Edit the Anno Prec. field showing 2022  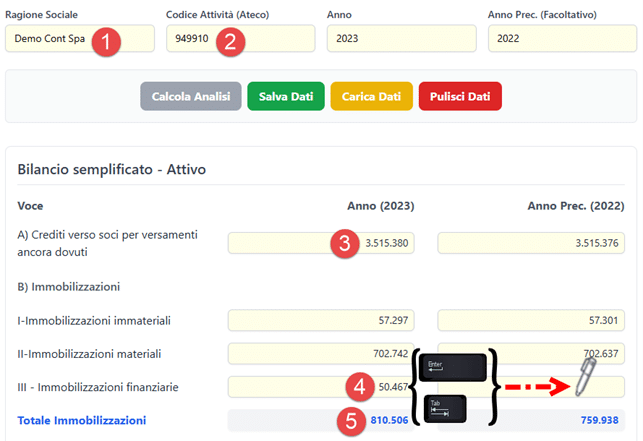click(x=562, y=39)
